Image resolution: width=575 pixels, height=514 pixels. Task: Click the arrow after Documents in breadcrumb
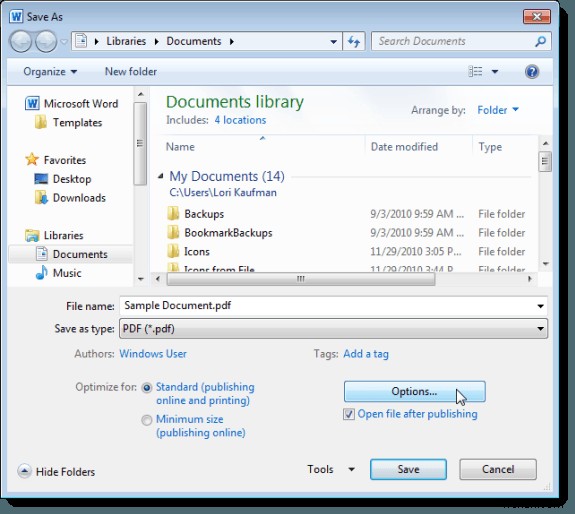pos(232,41)
